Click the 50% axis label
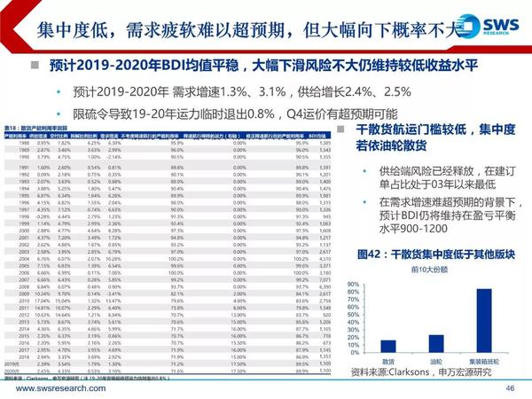532x399 pixels. (353, 315)
